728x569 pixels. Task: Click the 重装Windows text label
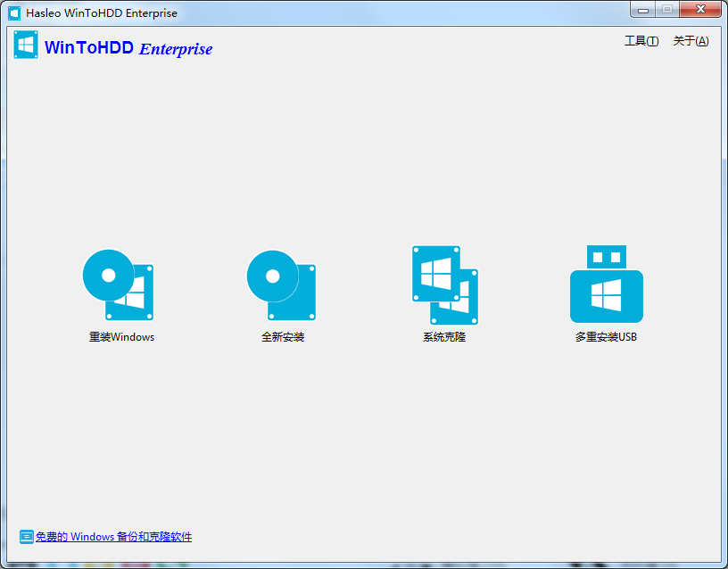pyautogui.click(x=121, y=337)
